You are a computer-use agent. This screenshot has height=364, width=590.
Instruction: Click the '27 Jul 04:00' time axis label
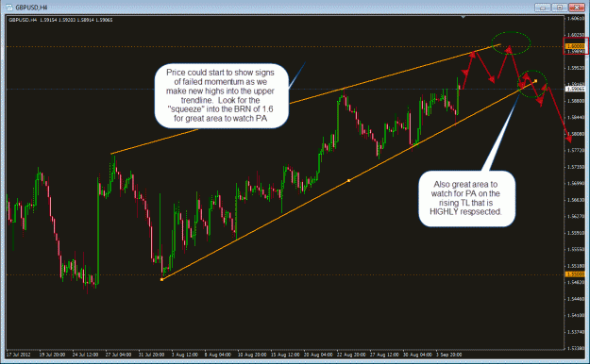click(x=118, y=355)
